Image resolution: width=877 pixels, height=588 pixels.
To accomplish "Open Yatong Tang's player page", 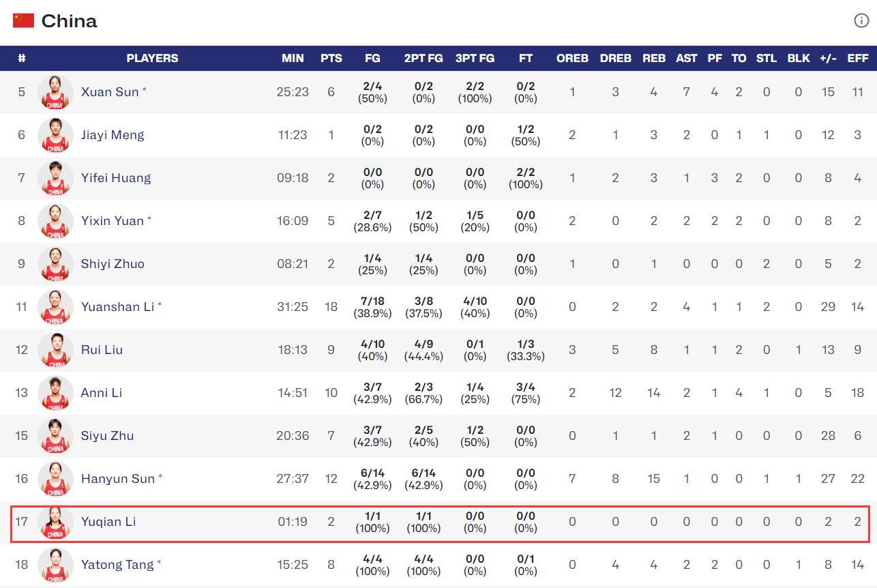I will pos(117,565).
